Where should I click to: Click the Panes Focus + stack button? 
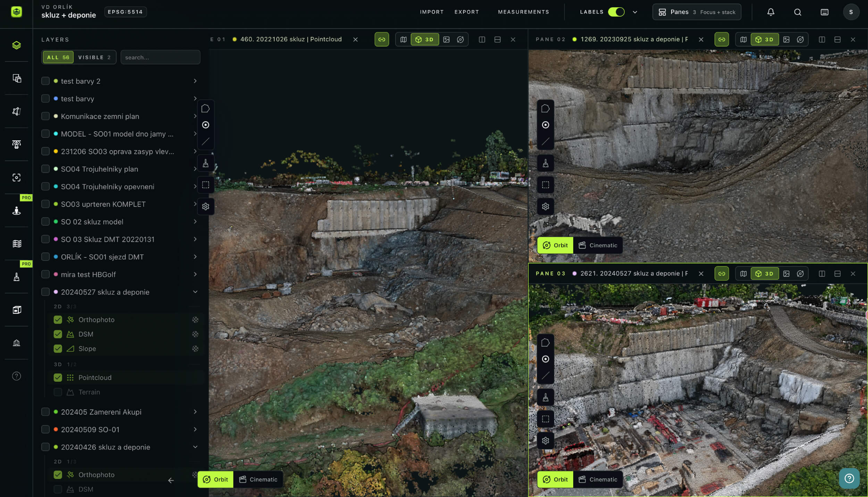[697, 12]
